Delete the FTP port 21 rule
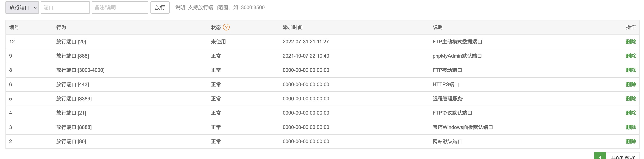The height and width of the screenshot is (159, 644). tap(631, 113)
